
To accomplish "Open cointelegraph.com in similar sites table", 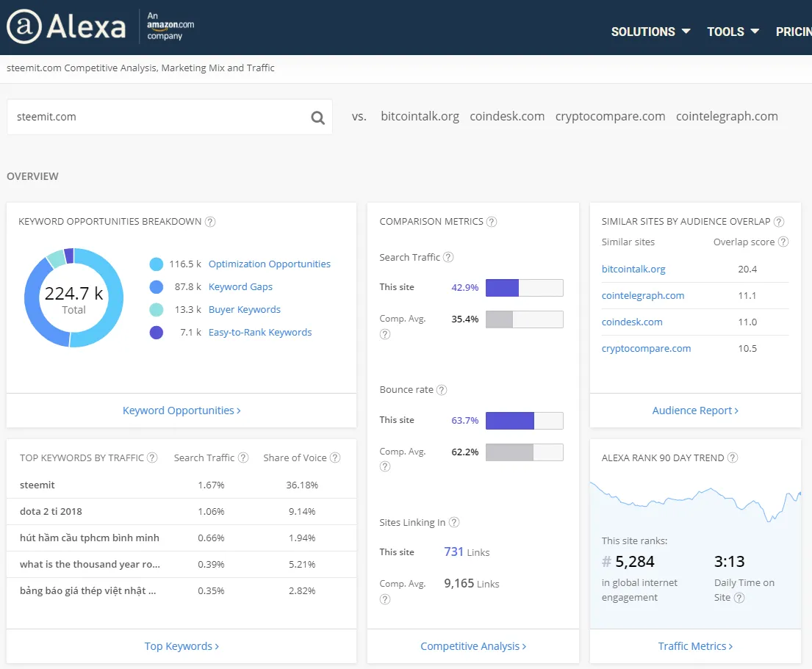I will (x=643, y=295).
